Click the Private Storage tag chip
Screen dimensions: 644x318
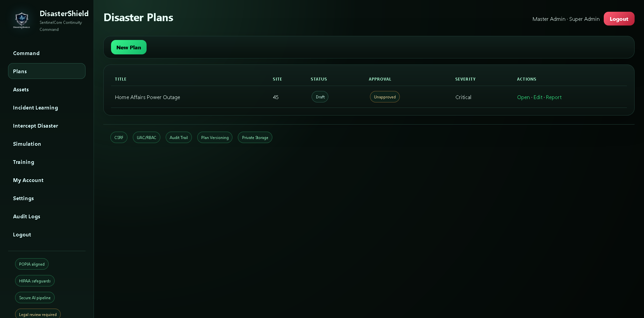255,137
